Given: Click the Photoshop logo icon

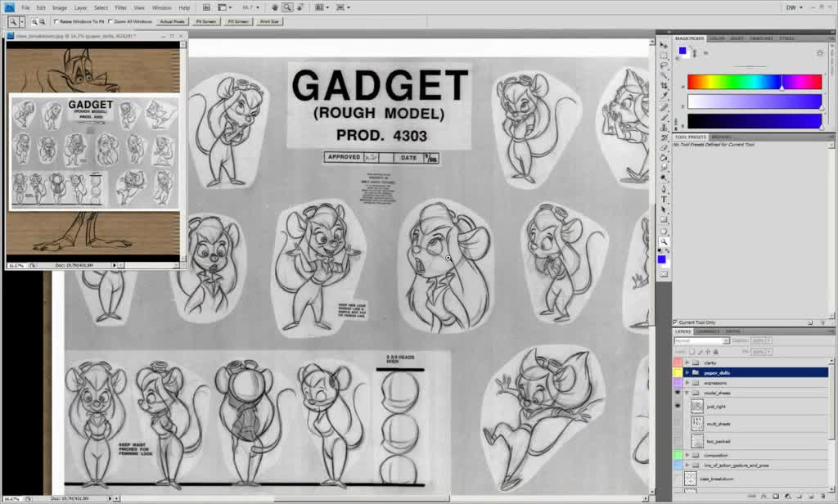Looking at the screenshot, I should pyautogui.click(x=9, y=7).
